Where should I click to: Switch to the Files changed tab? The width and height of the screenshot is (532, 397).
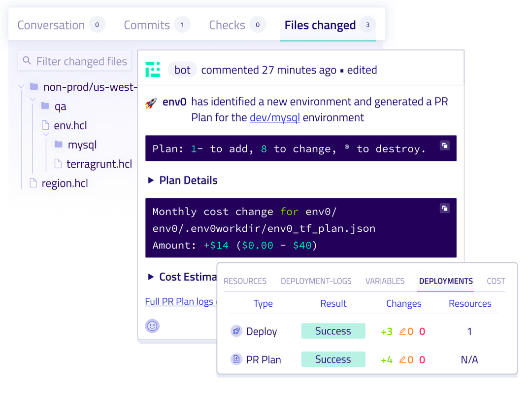click(x=319, y=25)
